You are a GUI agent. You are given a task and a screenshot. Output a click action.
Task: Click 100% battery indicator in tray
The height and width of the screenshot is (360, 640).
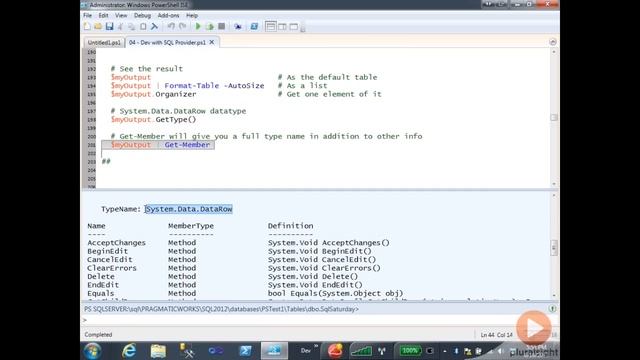(x=409, y=351)
